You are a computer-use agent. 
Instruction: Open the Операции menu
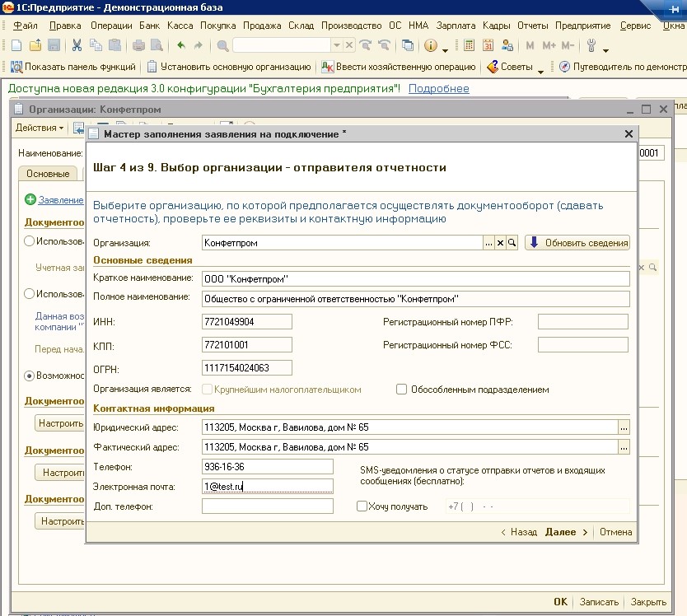[111, 26]
